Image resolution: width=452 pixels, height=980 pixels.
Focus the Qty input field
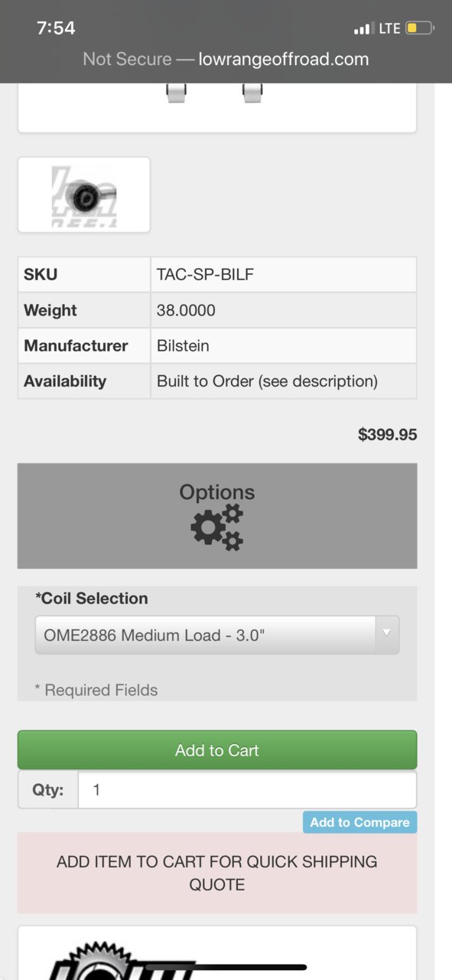click(x=247, y=789)
